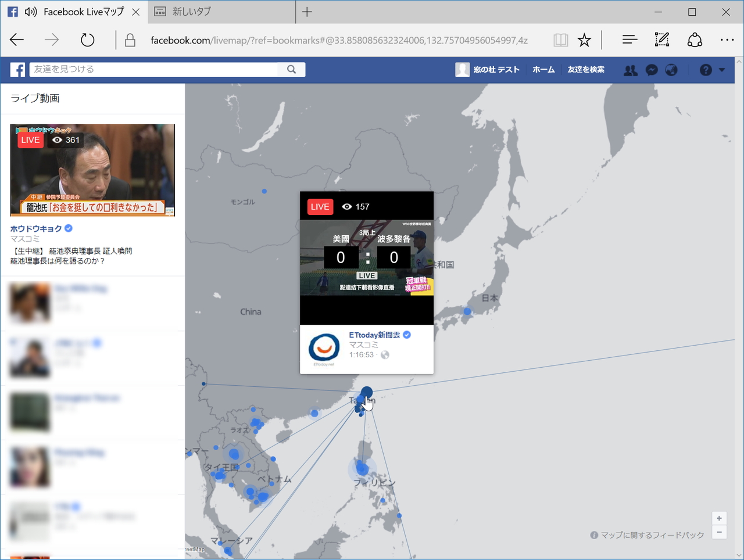744x560 pixels.
Task: Start a Web Note with the pen icon
Action: [x=661, y=40]
